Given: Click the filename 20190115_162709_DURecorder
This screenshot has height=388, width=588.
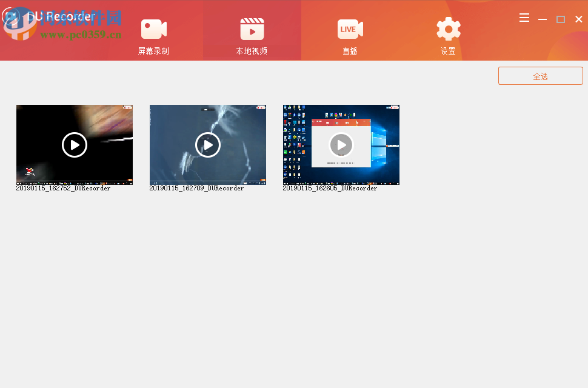Looking at the screenshot, I should (x=196, y=188).
